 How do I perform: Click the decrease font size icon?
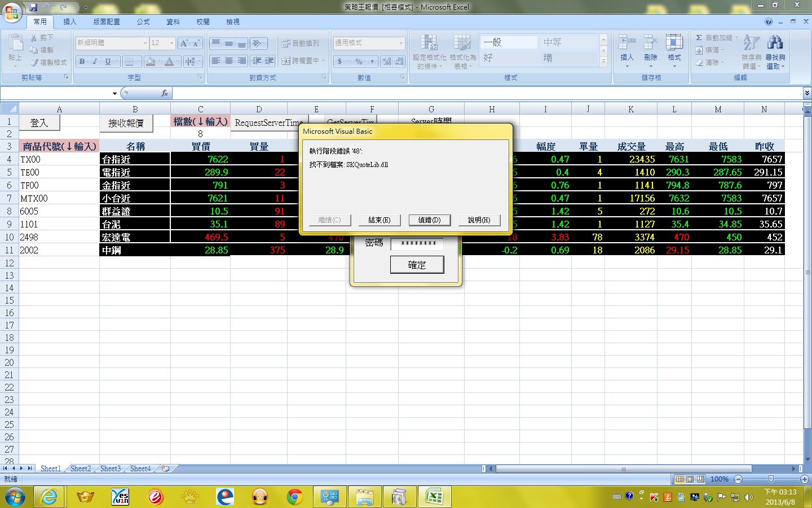[196, 43]
